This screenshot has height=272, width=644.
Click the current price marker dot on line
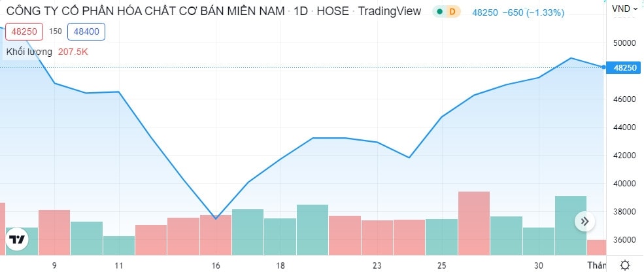[x=603, y=67]
